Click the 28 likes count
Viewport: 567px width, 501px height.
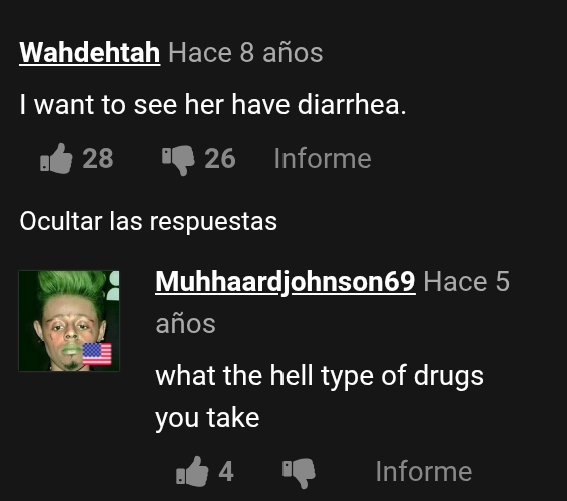pyautogui.click(x=98, y=159)
